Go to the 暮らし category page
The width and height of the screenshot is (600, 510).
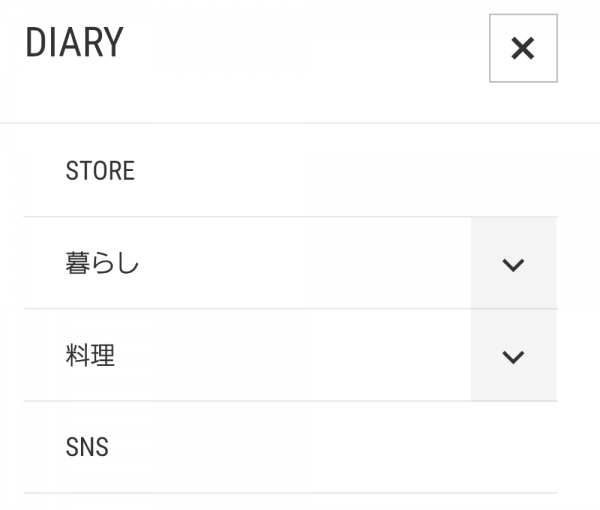pyautogui.click(x=247, y=263)
